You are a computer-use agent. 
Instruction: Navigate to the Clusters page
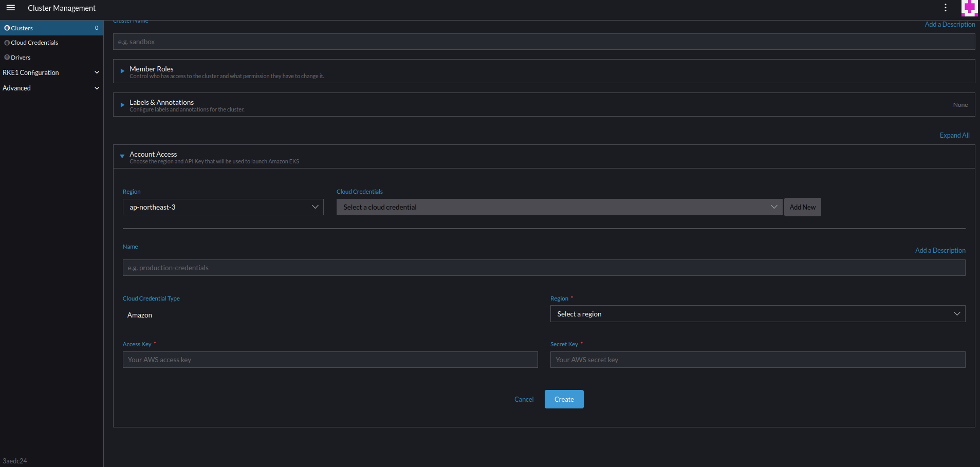(22, 28)
